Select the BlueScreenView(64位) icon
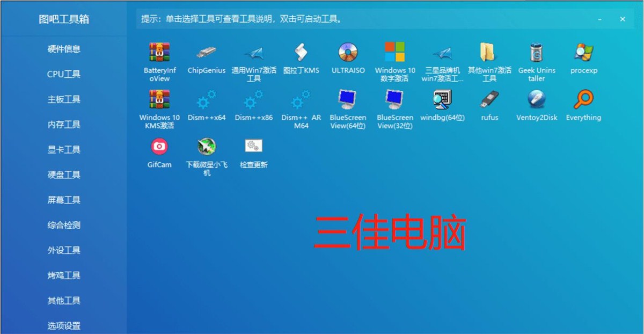The width and height of the screenshot is (644, 334). point(348,99)
